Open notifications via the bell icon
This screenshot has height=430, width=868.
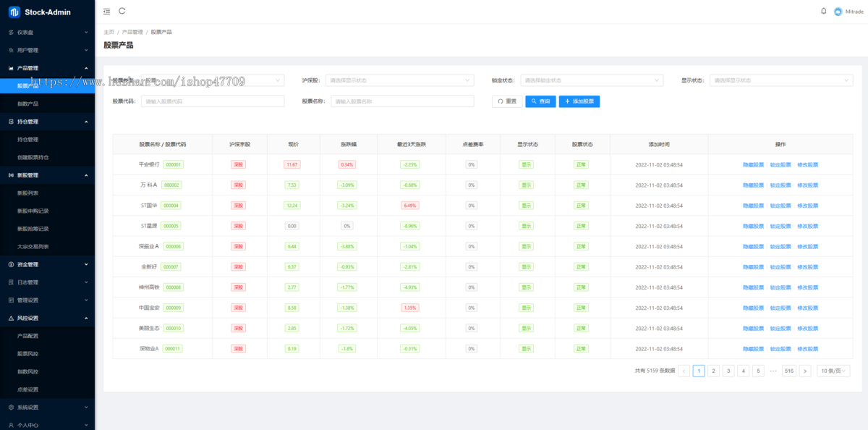pyautogui.click(x=823, y=11)
